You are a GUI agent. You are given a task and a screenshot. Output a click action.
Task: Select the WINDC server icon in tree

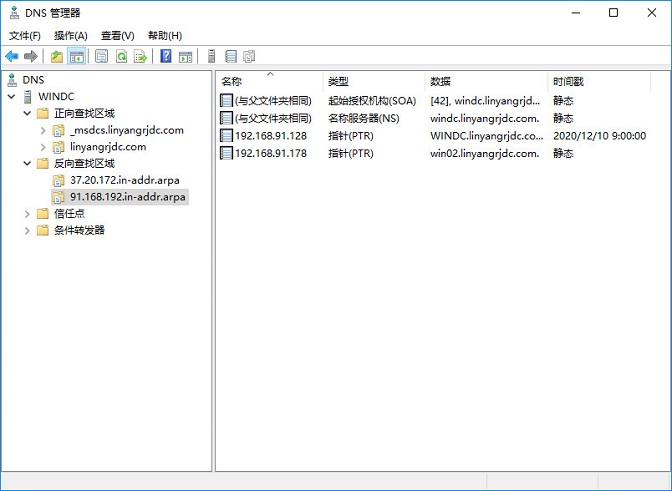click(x=28, y=96)
